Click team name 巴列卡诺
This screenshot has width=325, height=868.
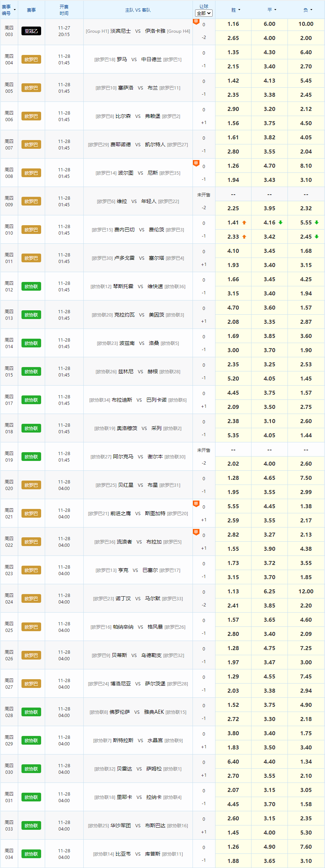pos(156,400)
